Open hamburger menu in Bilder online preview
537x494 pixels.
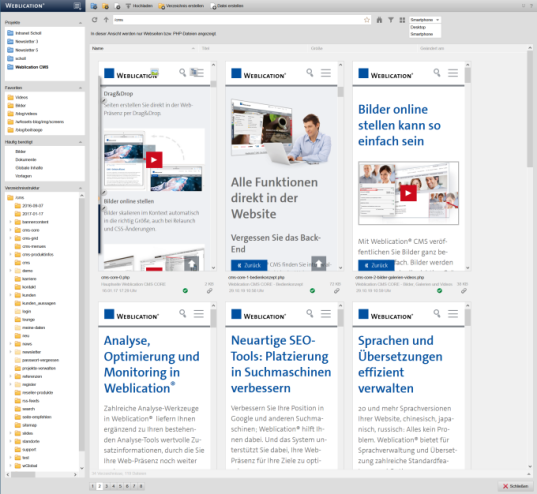(453, 73)
